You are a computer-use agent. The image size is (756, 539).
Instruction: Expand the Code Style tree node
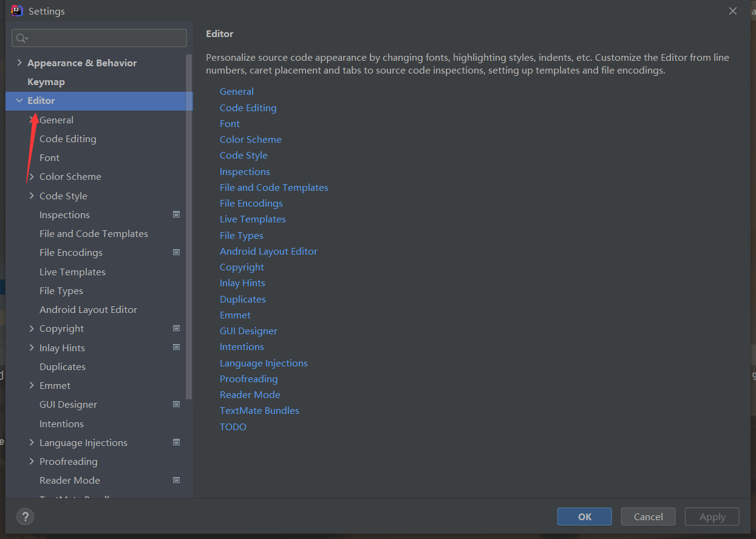click(x=32, y=196)
